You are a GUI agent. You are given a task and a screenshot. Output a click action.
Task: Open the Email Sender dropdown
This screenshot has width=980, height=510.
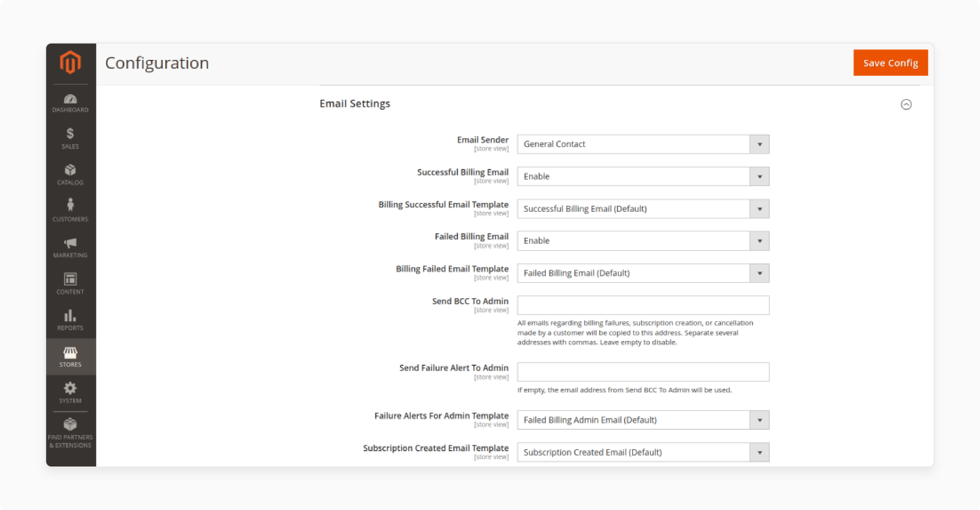(x=643, y=144)
